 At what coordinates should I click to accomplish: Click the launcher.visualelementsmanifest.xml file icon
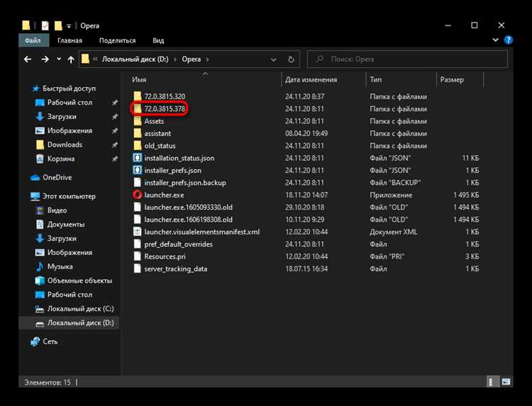click(137, 232)
